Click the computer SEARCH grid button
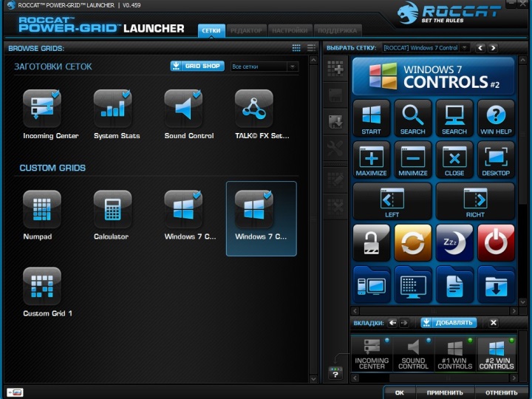Image resolution: width=532 pixels, height=399 pixels. pyautogui.click(x=454, y=118)
